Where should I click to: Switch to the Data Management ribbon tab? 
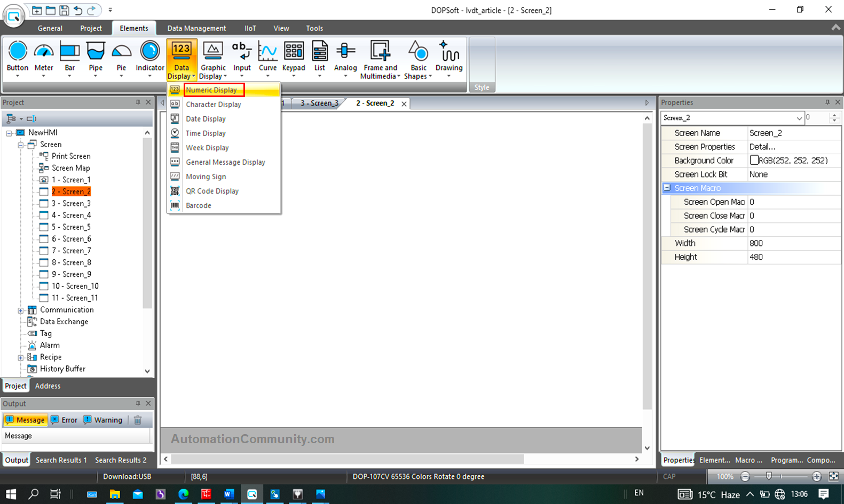point(196,28)
